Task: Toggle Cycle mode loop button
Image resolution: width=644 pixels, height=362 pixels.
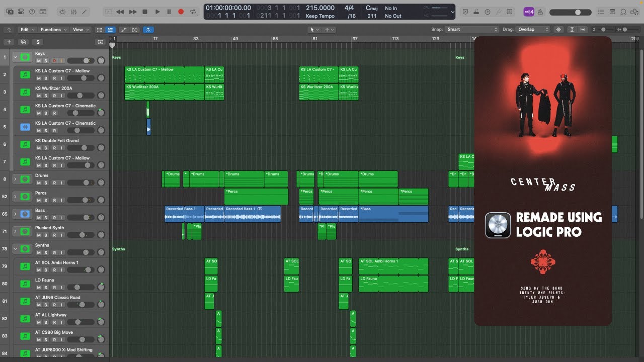Action: [193, 12]
